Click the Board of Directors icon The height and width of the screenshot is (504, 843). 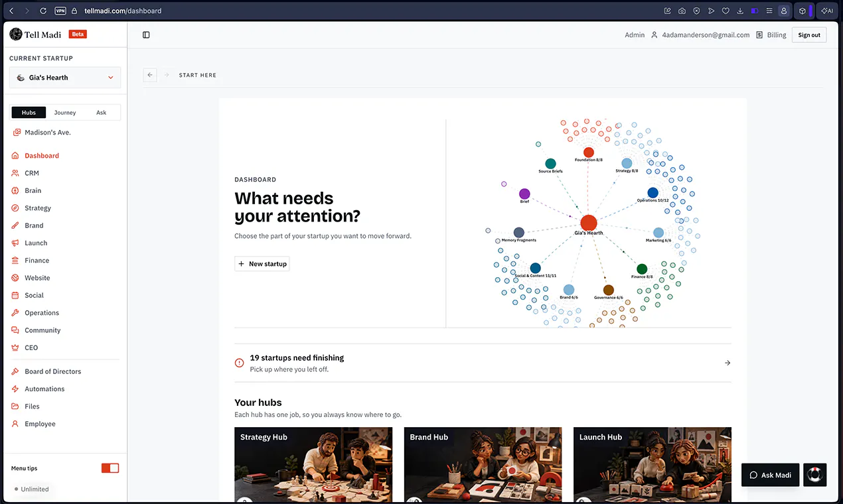pos(16,371)
